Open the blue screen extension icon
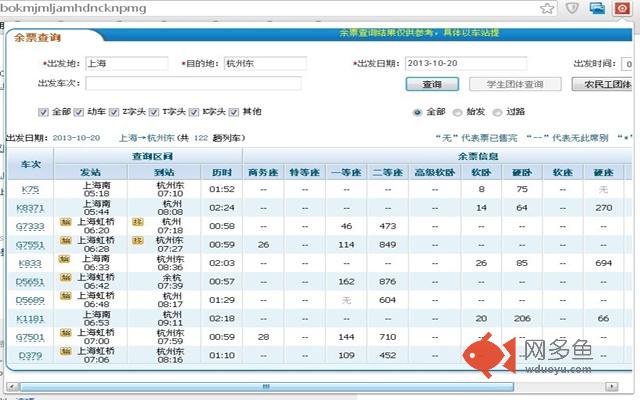Image resolution: width=640 pixels, height=400 pixels. tap(597, 8)
